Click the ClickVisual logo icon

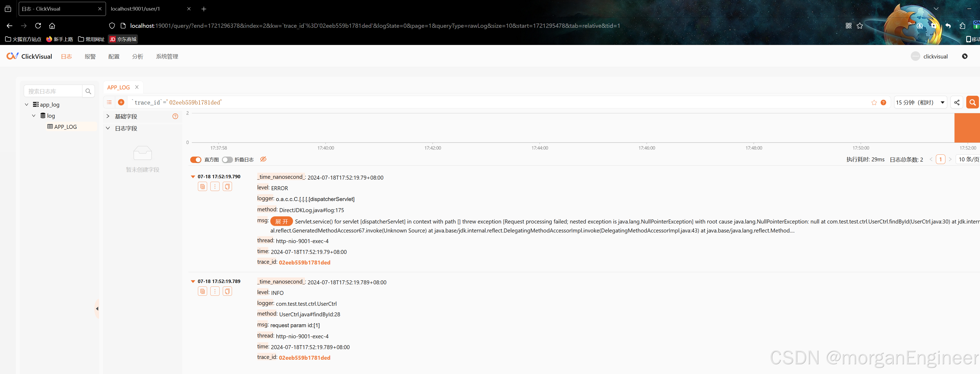(12, 56)
